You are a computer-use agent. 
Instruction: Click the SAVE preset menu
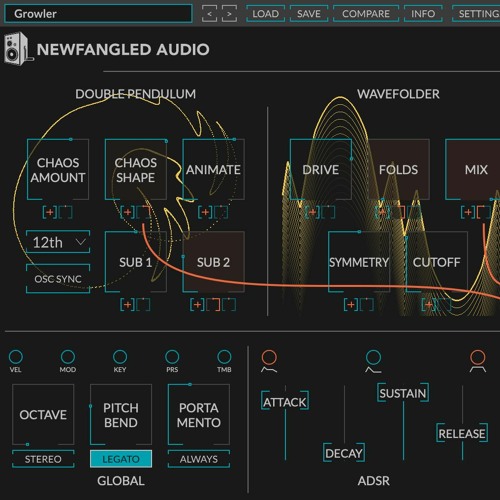point(309,14)
